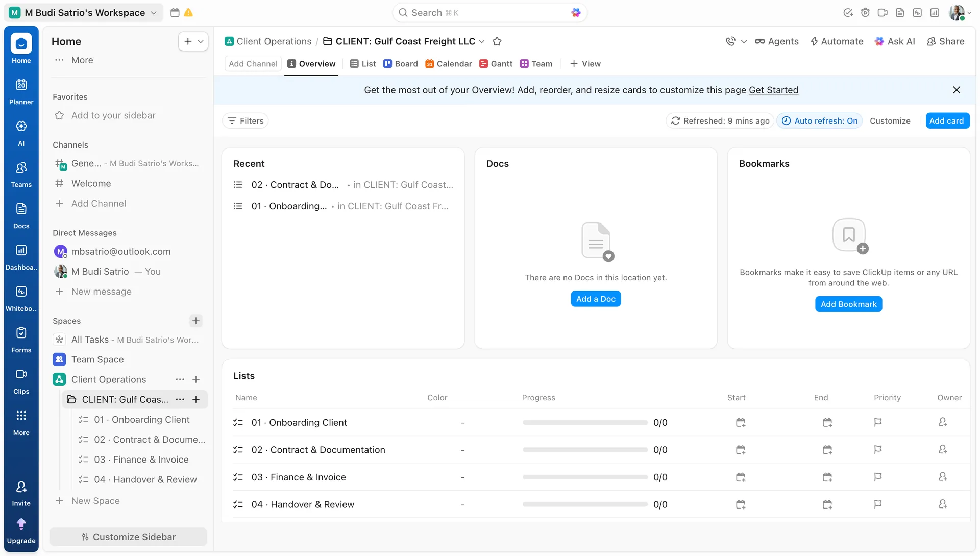The height and width of the screenshot is (556, 980).
Task: Record a Clip with the video icon
Action: pos(883,12)
